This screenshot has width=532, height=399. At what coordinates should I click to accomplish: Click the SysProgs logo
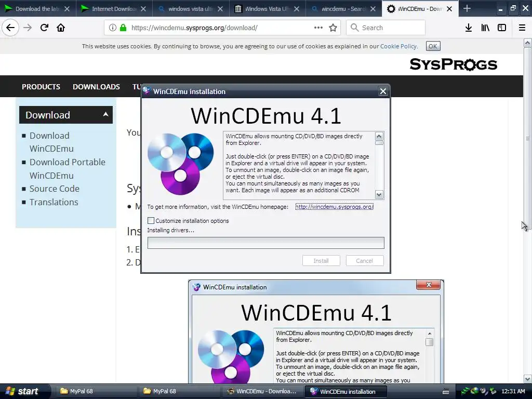[453, 64]
